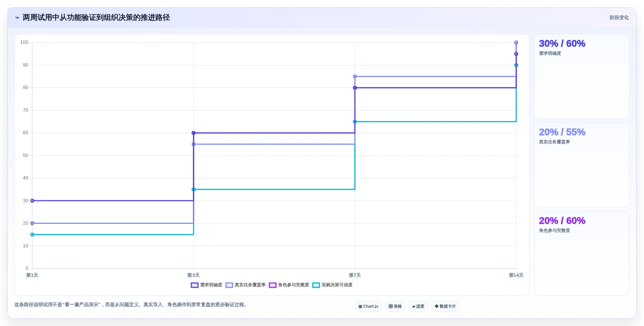Select the cyan point at 35 on 第3天
This screenshot has width=644, height=326.
coord(194,189)
